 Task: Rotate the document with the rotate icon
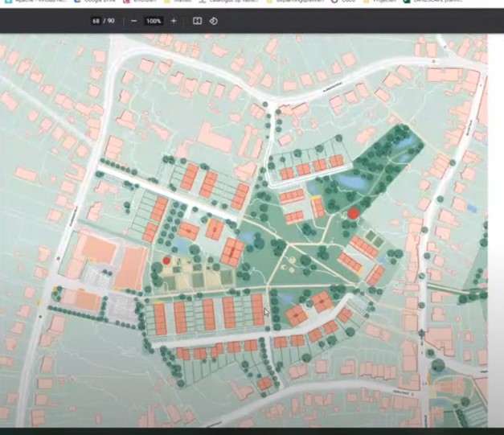[214, 21]
